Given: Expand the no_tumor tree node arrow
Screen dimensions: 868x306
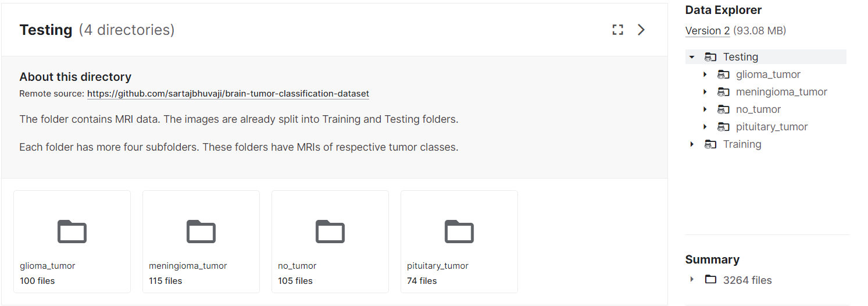Looking at the screenshot, I should click(705, 109).
